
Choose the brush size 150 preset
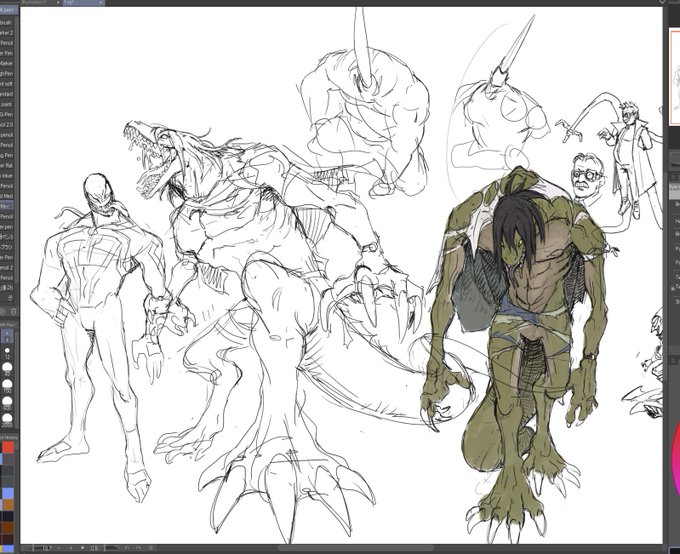pos(7,386)
